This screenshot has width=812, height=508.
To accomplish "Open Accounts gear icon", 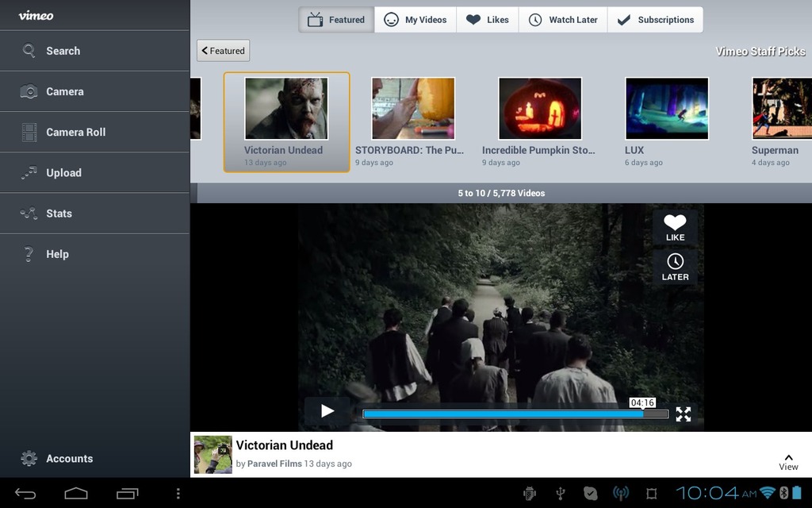I will coord(29,458).
